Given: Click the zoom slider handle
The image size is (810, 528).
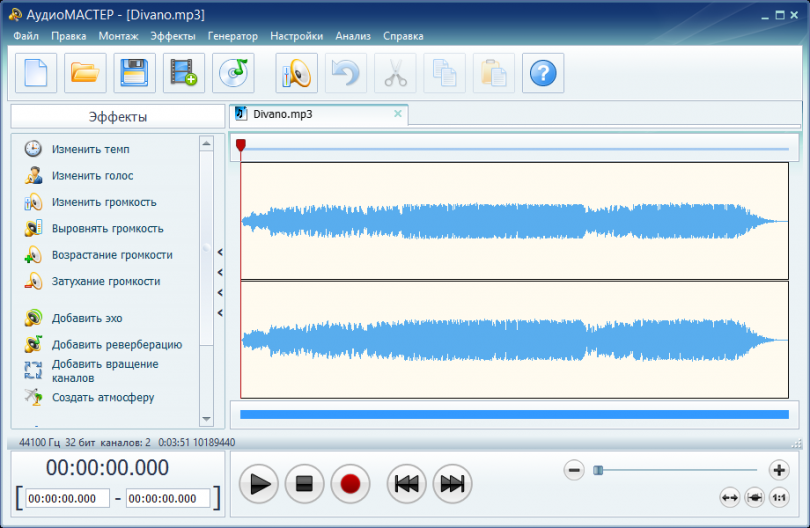Looking at the screenshot, I should point(598,470).
